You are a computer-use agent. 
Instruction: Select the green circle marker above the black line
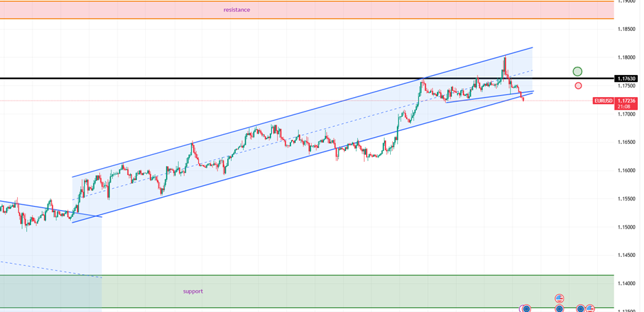point(577,72)
